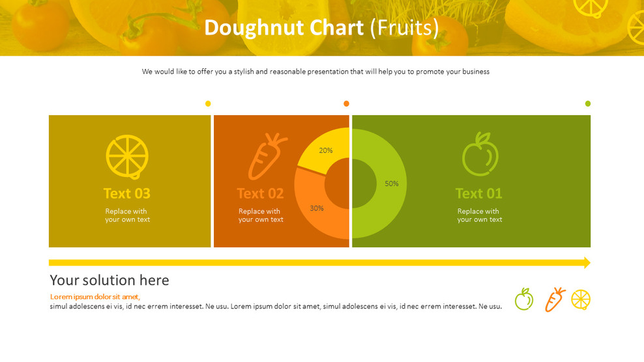Select the carrot icon in the orange panel
Screen dimensions: 644x362
click(x=266, y=157)
